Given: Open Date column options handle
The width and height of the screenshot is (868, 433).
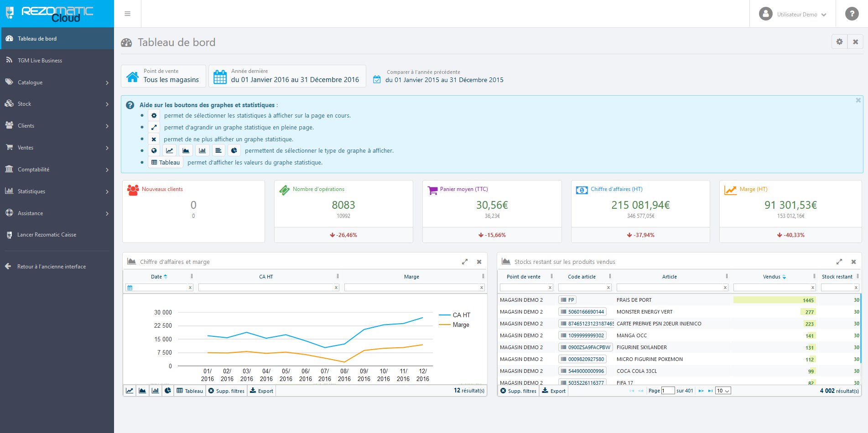Looking at the screenshot, I should [x=192, y=276].
